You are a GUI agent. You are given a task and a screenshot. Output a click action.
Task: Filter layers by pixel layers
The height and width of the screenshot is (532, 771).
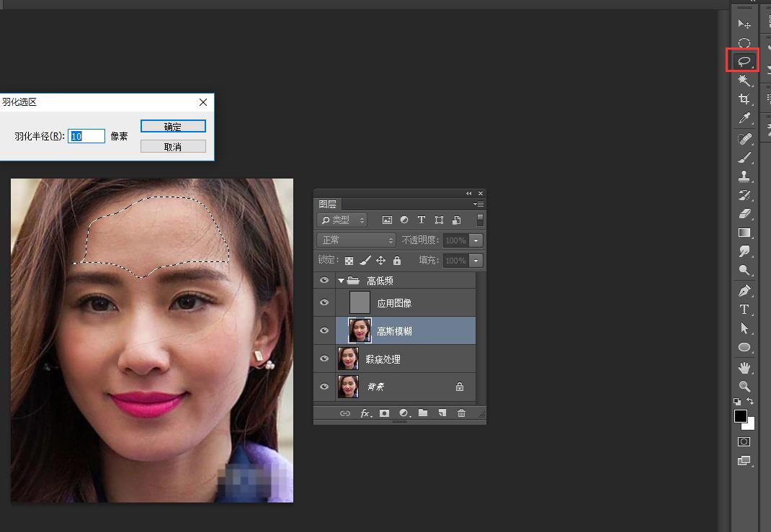coord(387,220)
